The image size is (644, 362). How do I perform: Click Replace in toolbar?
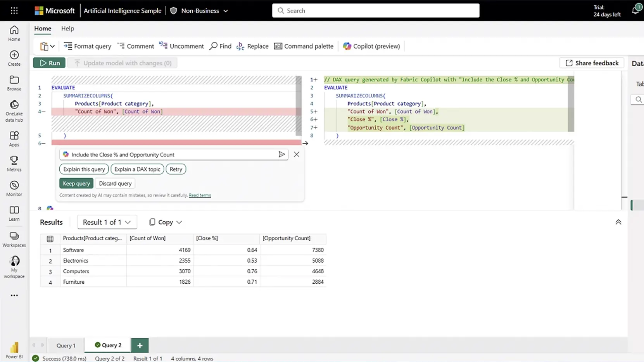[x=252, y=46]
